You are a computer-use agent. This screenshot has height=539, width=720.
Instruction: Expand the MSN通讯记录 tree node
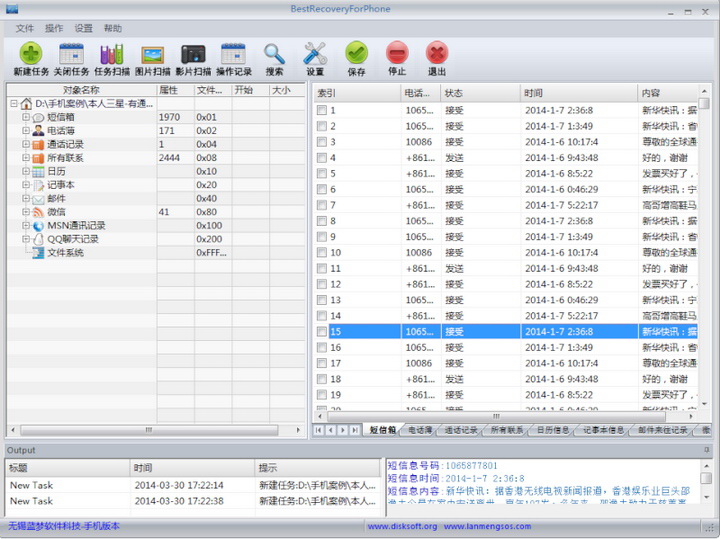[26, 225]
